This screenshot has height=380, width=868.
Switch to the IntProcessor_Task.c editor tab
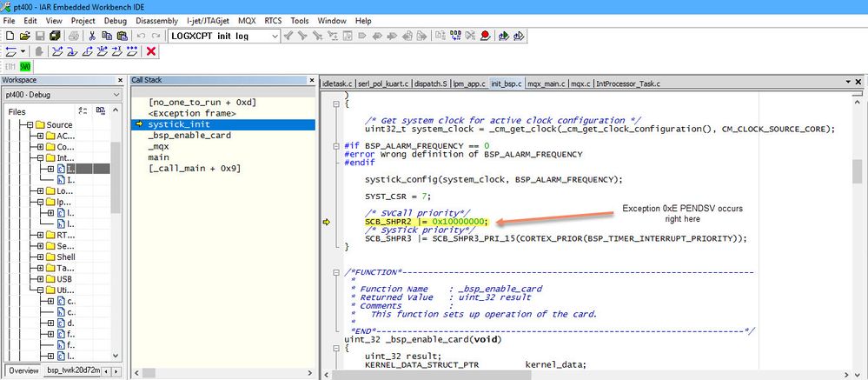point(627,83)
